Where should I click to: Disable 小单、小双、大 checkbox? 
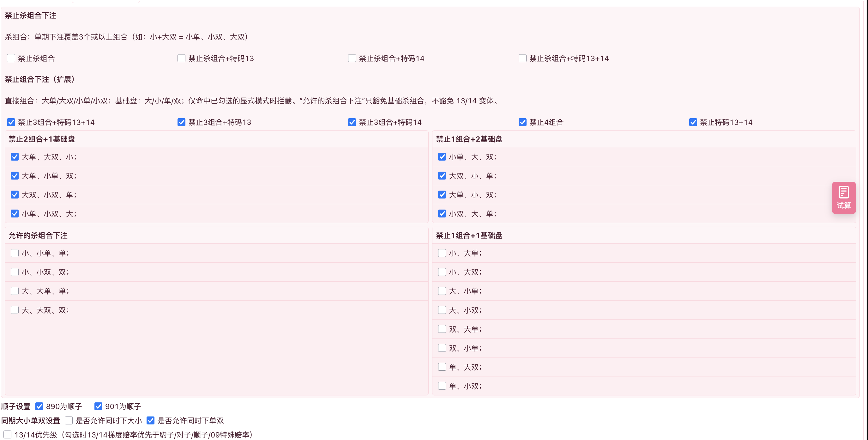[x=15, y=214]
